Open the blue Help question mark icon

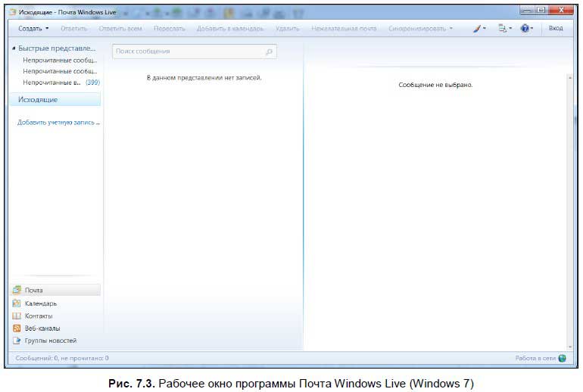(x=526, y=28)
